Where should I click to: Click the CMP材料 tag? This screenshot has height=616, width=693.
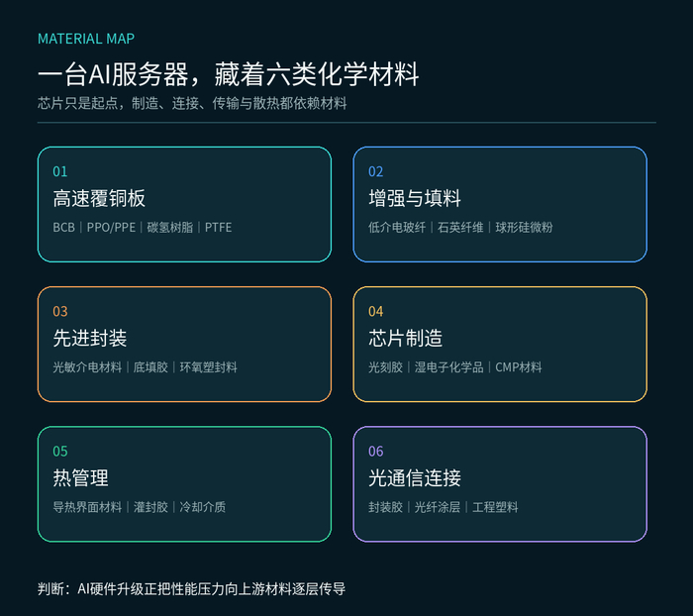tap(519, 367)
